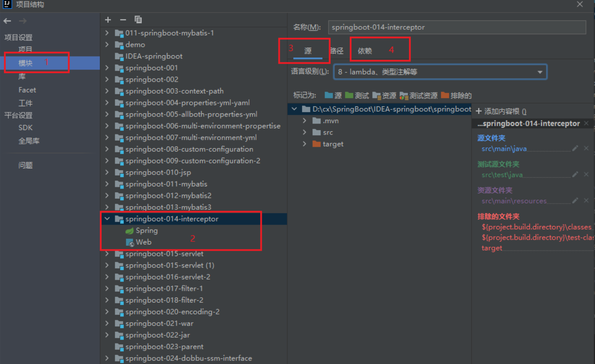Open 工件 (Artifacts) in the sidebar

coord(25,103)
